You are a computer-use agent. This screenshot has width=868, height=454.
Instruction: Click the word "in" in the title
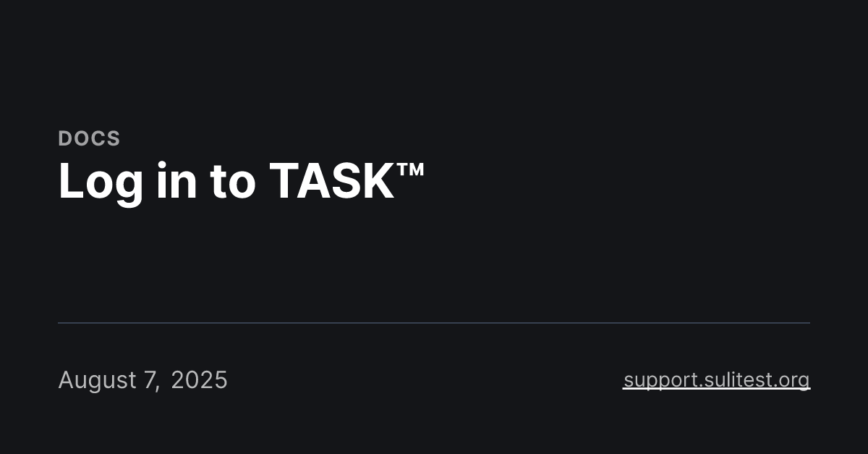tap(176, 181)
